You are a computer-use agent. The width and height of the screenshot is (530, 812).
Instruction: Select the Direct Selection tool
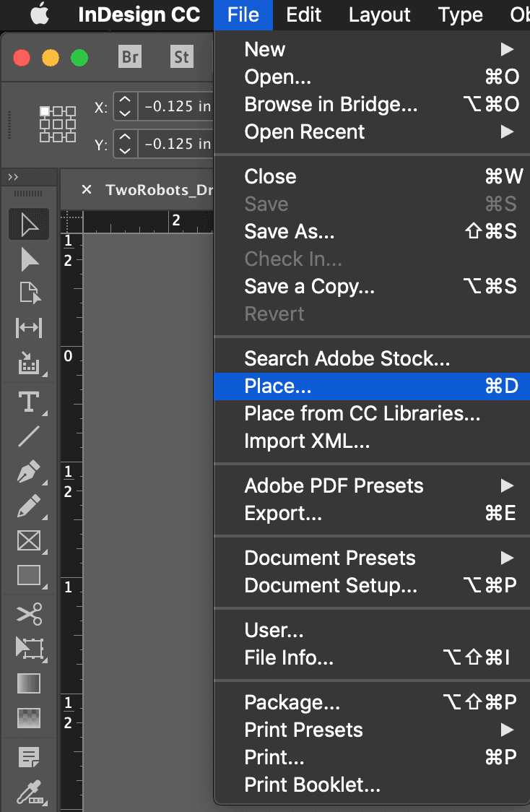[x=29, y=259]
